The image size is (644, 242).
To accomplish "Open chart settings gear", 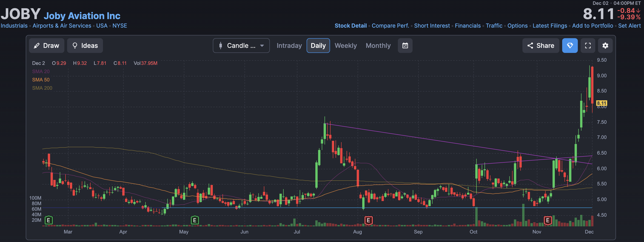I will tap(605, 46).
